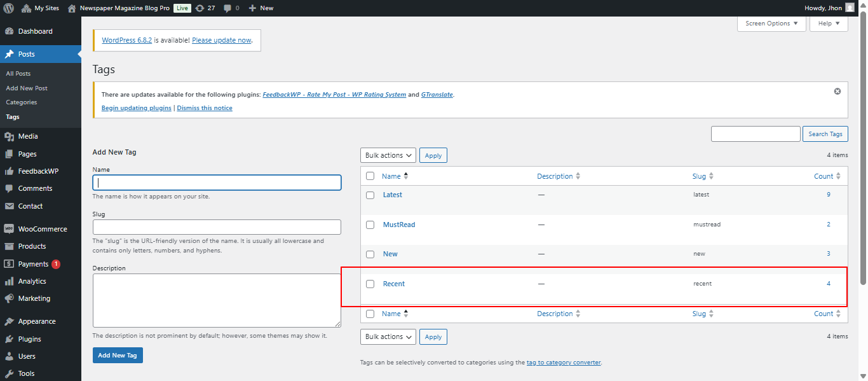Open My Sites from the admin bar
This screenshot has width=868, height=381.
pyautogui.click(x=40, y=8)
